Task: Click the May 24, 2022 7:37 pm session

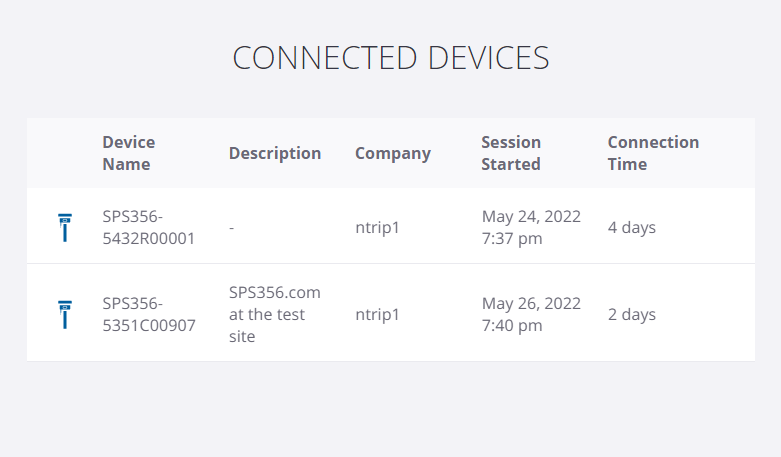Action: point(531,228)
